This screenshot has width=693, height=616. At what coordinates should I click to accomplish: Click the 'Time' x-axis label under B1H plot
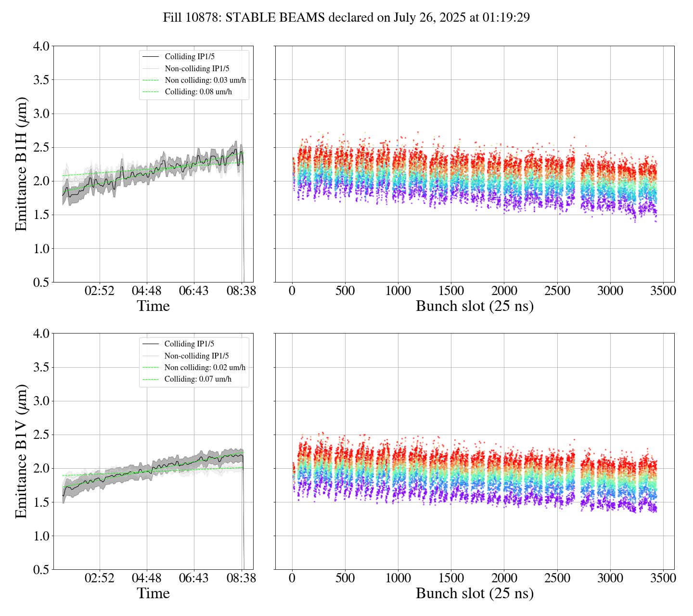pos(153,306)
